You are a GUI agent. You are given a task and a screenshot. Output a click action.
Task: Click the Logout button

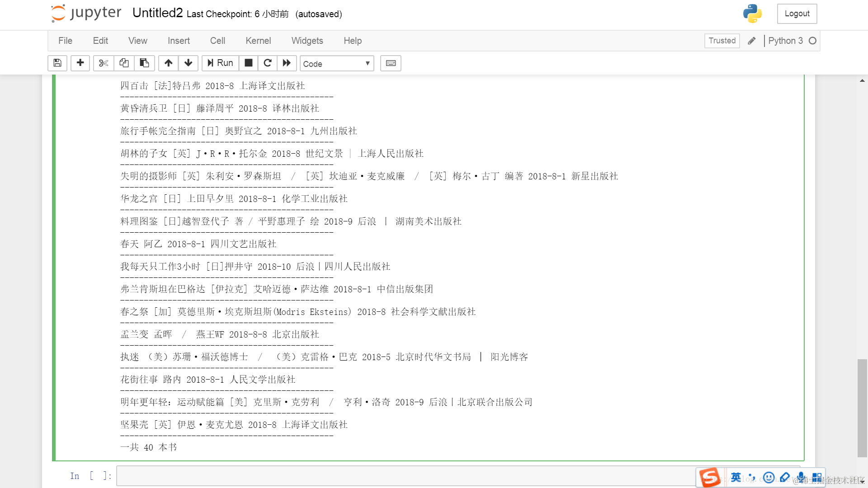coord(797,14)
